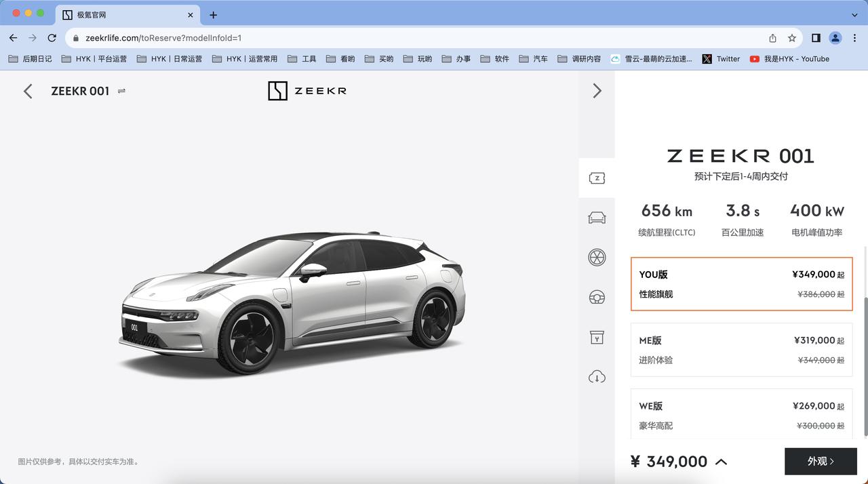Image resolution: width=868 pixels, height=484 pixels.
Task: Open the cloud download sidebar icon
Action: tap(597, 377)
